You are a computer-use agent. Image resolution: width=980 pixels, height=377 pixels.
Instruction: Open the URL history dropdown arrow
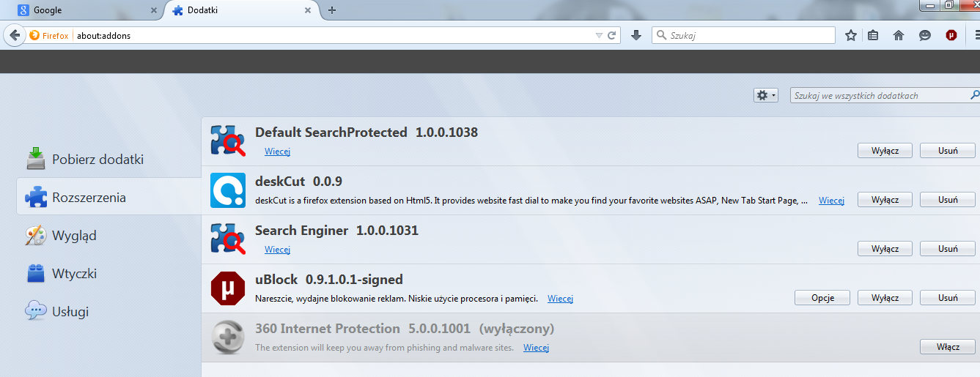[599, 35]
